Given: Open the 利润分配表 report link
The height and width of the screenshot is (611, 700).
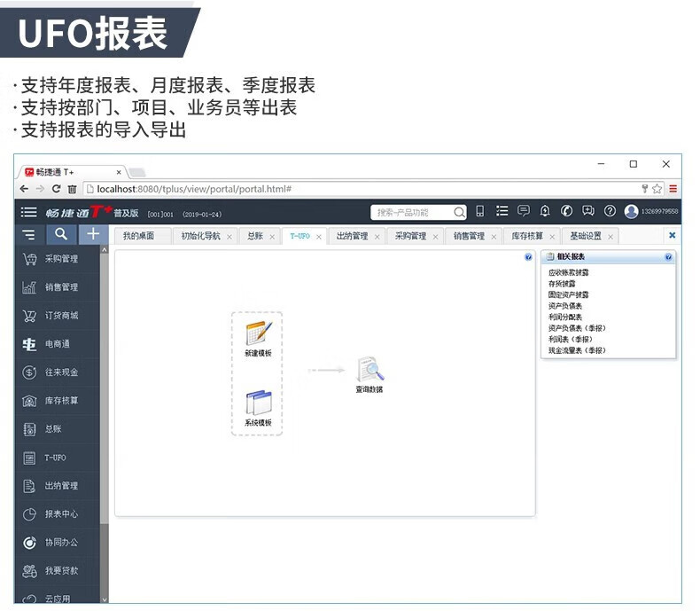Looking at the screenshot, I should [x=565, y=317].
